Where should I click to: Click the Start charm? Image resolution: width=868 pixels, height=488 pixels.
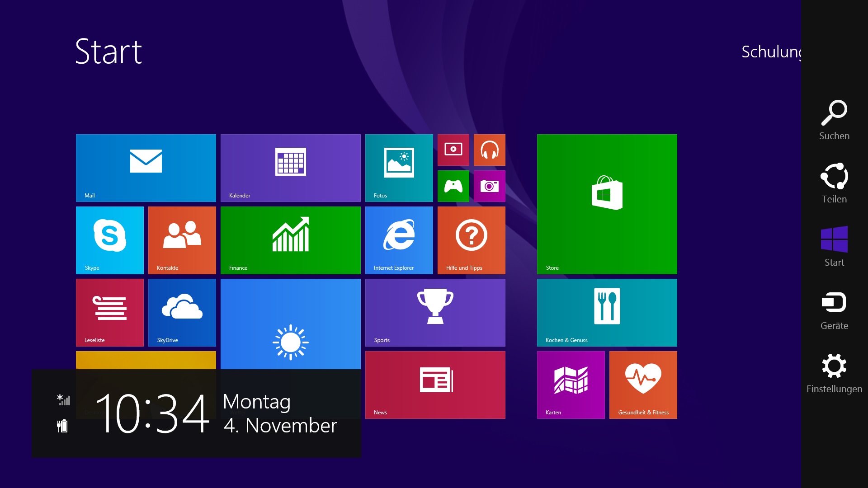[x=835, y=247]
